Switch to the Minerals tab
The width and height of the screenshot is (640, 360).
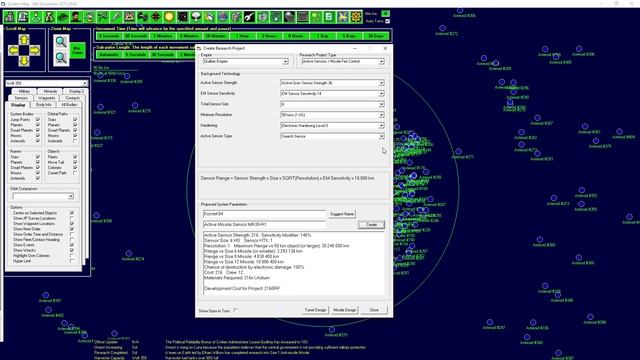point(50,91)
